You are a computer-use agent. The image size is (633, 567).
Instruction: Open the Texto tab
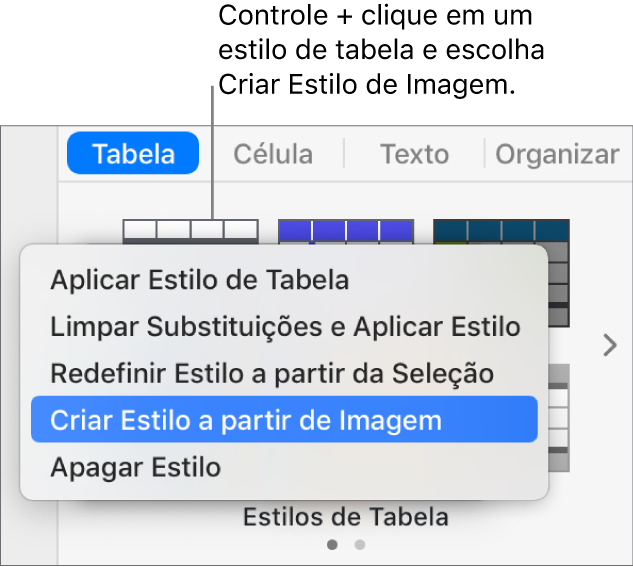(414, 154)
